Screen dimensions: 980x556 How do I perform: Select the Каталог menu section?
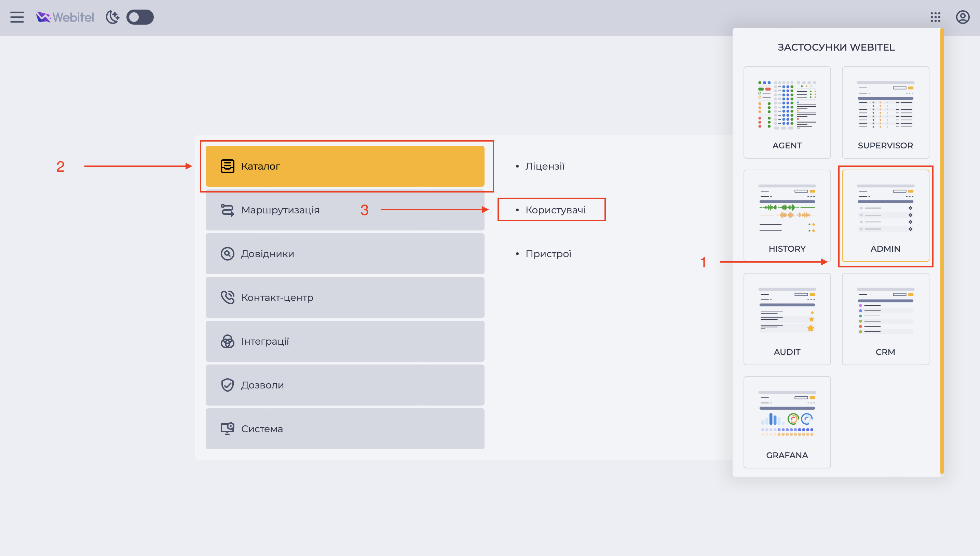345,166
